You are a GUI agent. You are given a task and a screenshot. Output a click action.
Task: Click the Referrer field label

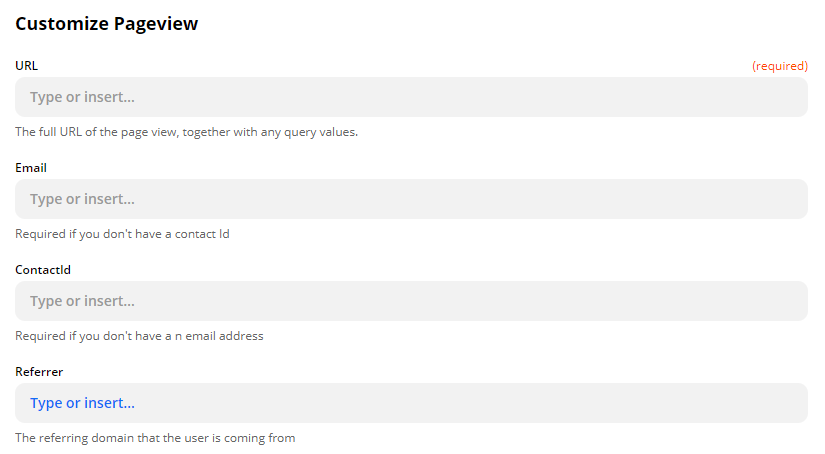coord(39,371)
